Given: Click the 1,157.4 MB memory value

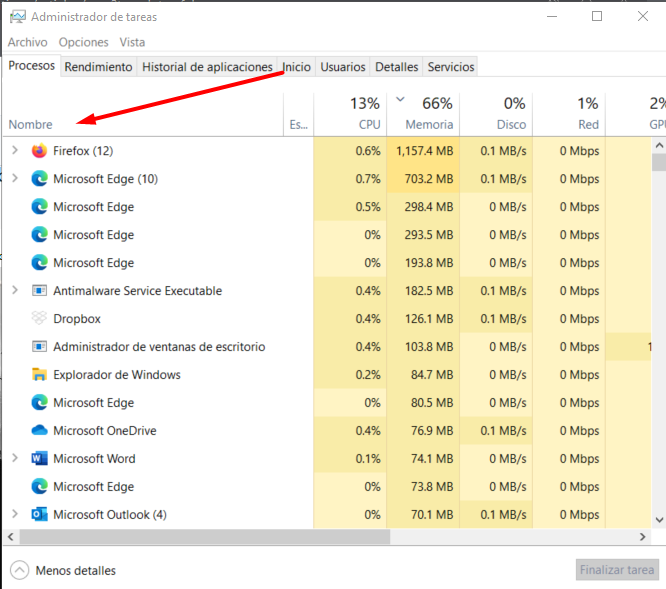Looking at the screenshot, I should [425, 151].
